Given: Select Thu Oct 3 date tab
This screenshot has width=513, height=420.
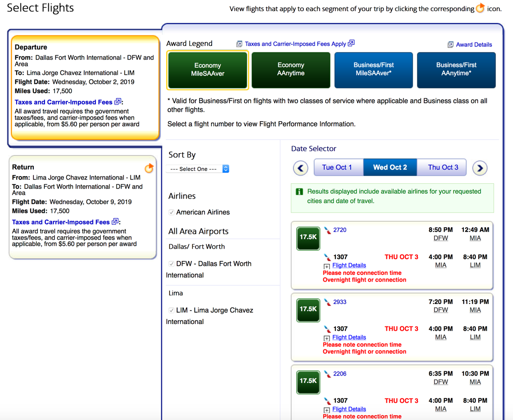Looking at the screenshot, I should [x=442, y=168].
